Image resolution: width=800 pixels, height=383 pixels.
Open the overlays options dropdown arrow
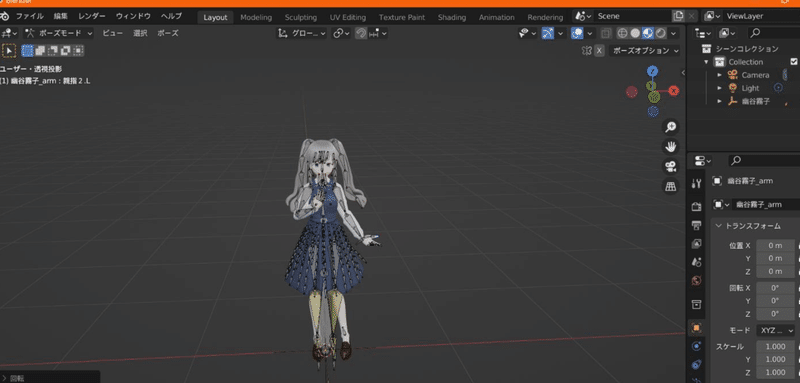click(x=590, y=33)
